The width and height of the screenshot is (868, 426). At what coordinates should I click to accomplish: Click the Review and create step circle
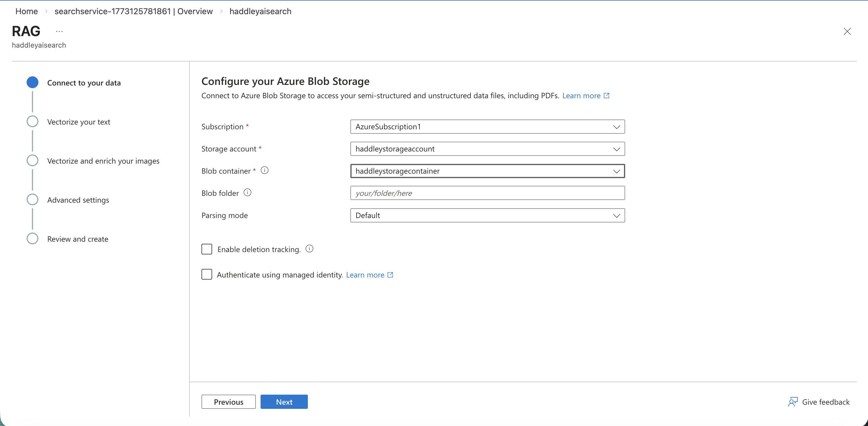tap(32, 238)
